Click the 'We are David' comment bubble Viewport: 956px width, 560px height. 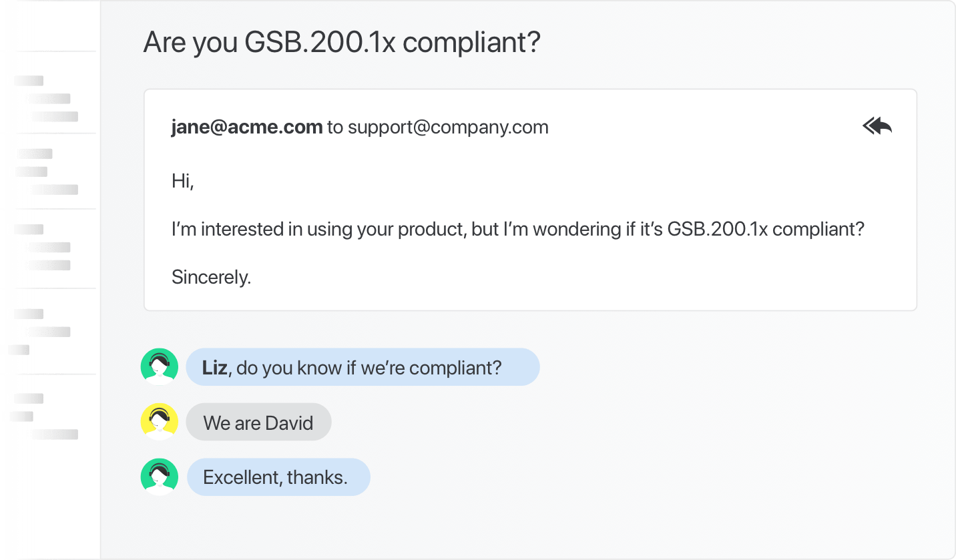[258, 422]
